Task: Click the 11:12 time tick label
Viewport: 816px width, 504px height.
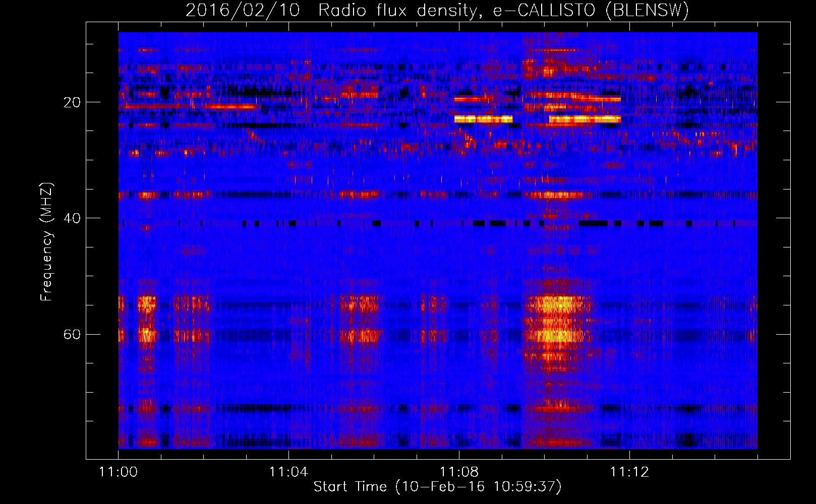Action: tap(629, 472)
